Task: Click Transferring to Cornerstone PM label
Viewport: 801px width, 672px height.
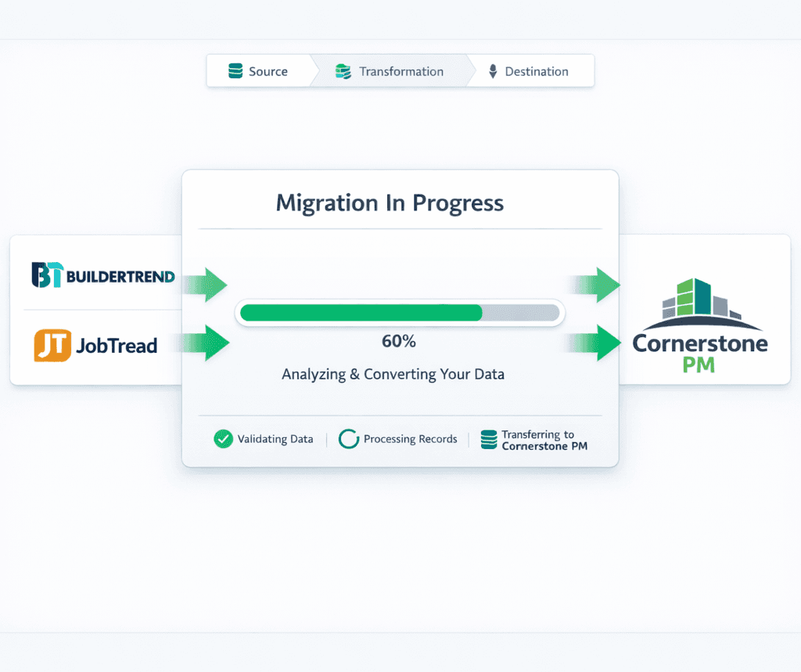Action: [x=544, y=440]
